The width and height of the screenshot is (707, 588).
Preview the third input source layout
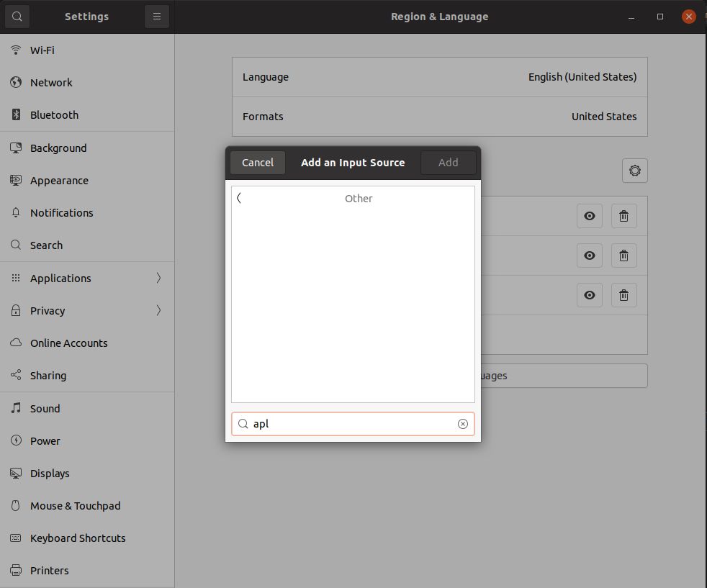[590, 296]
